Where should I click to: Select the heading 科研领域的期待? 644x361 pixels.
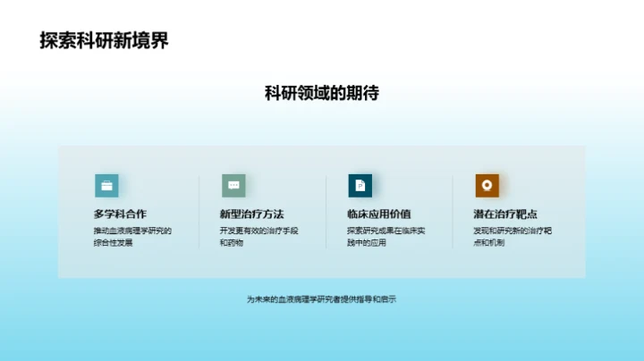(322, 93)
